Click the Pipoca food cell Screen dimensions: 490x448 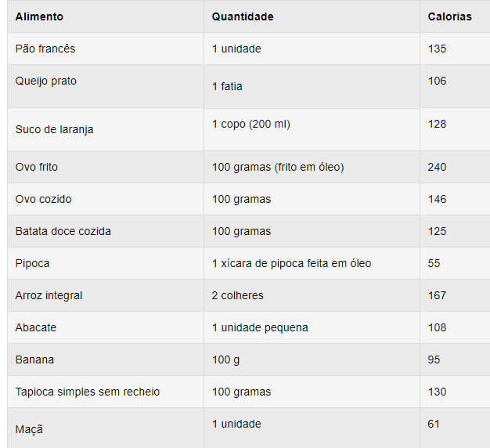(32, 263)
